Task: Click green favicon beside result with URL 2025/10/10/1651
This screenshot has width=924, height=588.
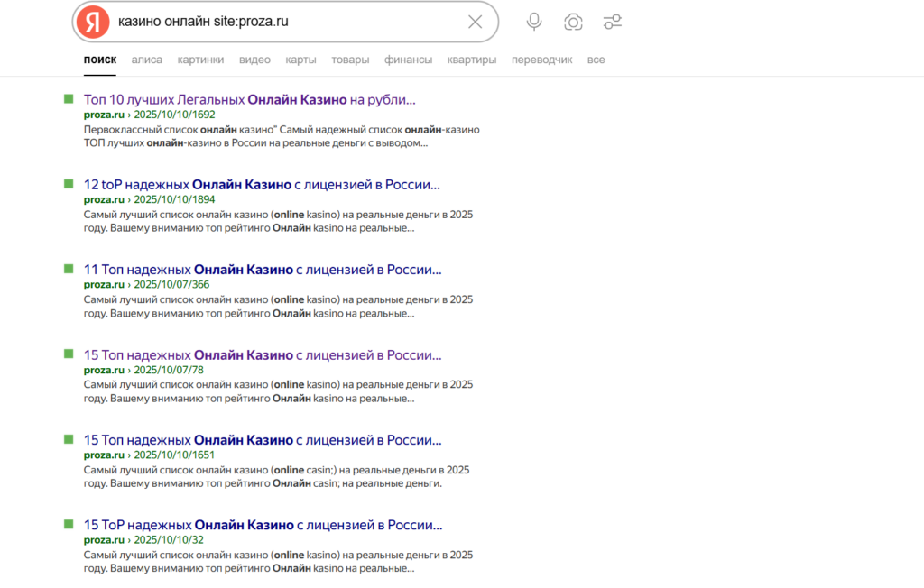Action: coord(69,439)
